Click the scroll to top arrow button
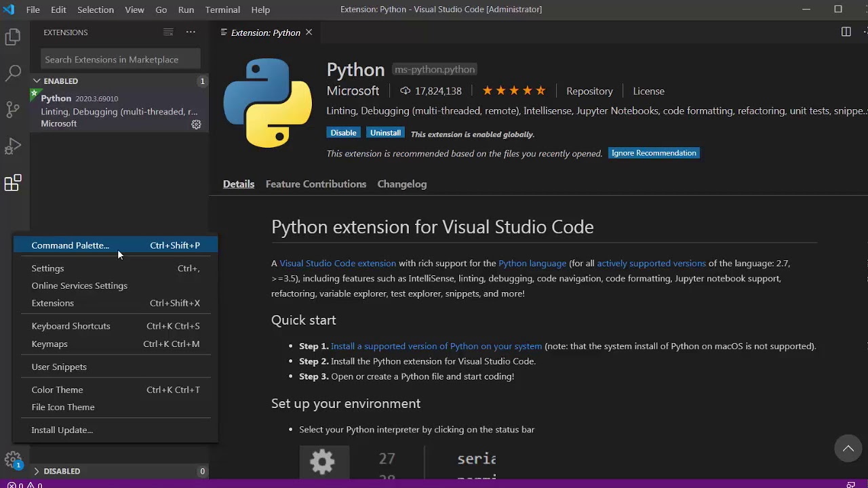868x488 pixels. pos(848,448)
